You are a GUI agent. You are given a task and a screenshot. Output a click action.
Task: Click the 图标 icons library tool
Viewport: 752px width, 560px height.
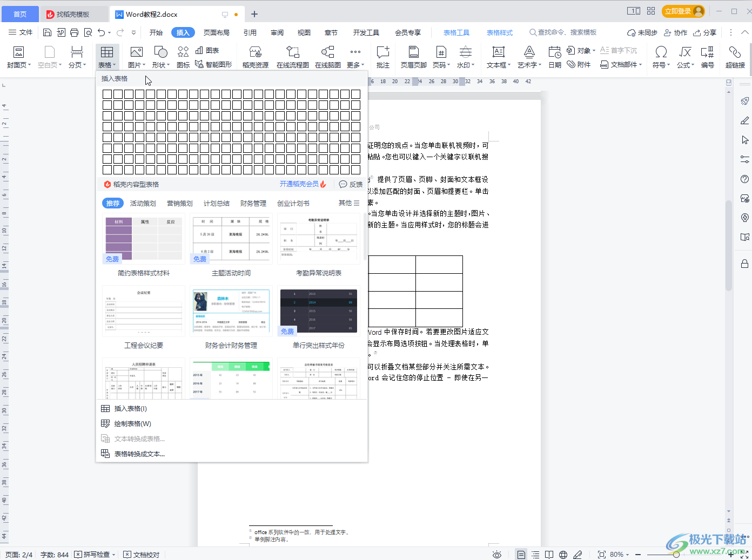point(183,57)
